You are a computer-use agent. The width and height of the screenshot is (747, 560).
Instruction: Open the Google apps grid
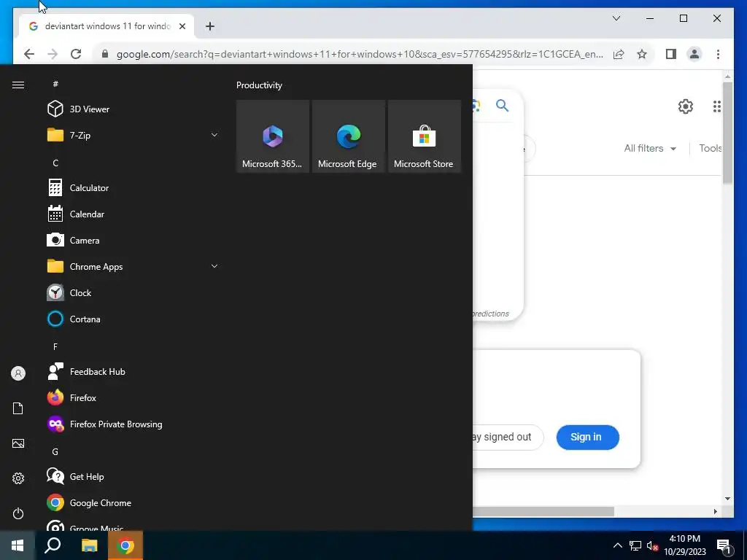point(716,106)
